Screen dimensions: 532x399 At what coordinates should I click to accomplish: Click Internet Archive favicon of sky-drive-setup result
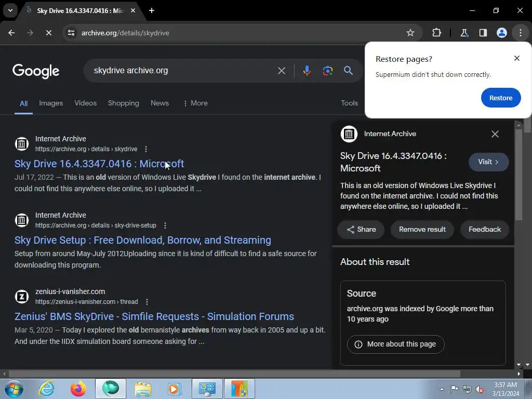pos(22,220)
